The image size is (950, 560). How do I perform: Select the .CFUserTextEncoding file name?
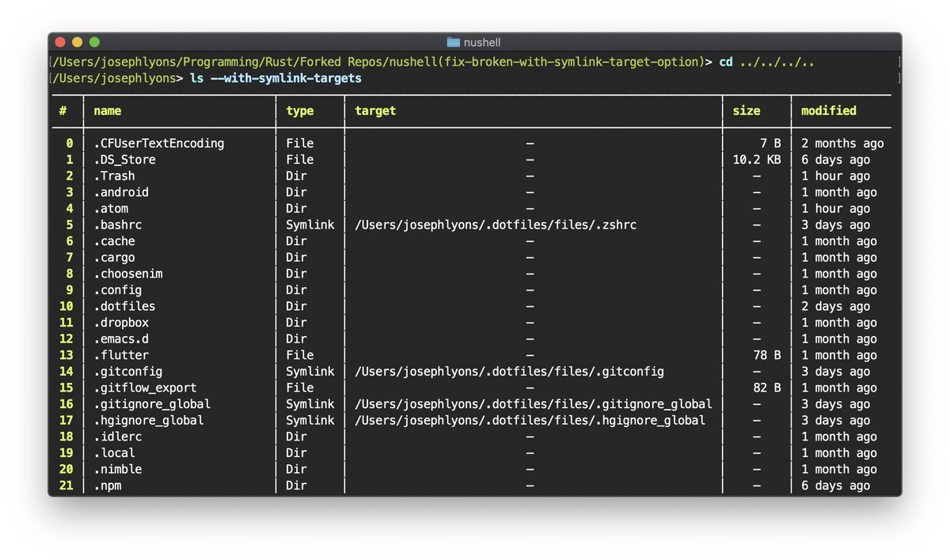point(159,143)
